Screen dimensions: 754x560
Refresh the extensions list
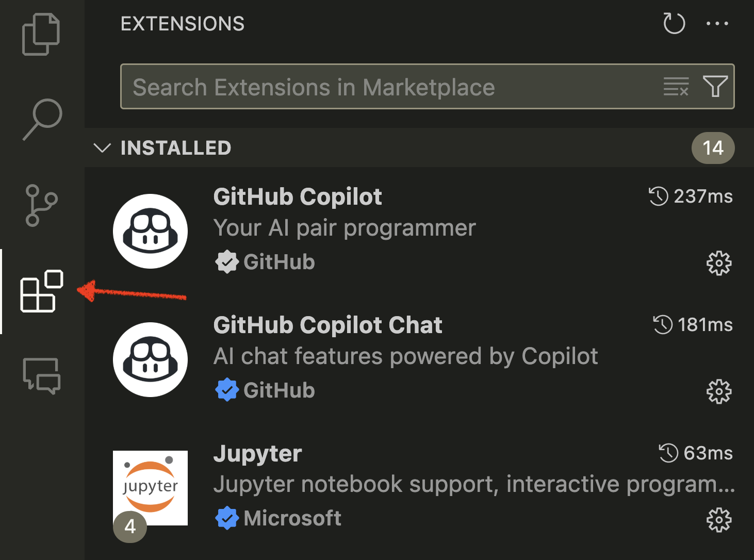(674, 23)
